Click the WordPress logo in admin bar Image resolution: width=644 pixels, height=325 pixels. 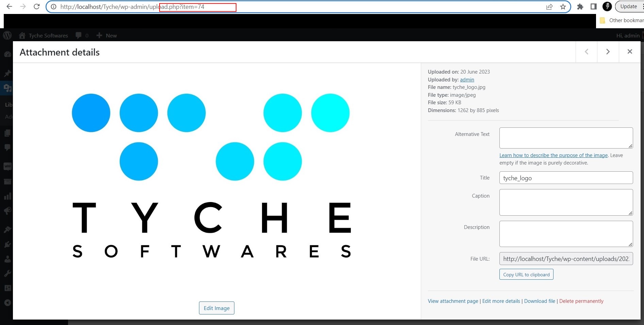click(x=7, y=35)
